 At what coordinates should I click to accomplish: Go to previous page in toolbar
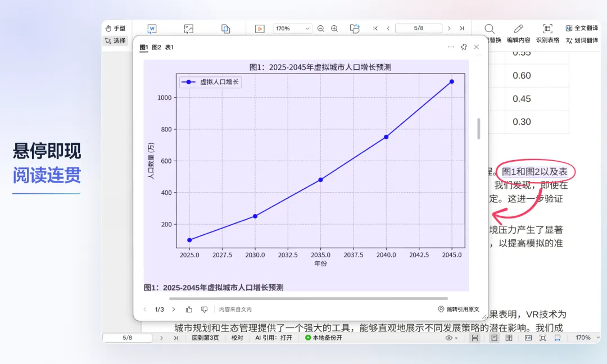388,28
